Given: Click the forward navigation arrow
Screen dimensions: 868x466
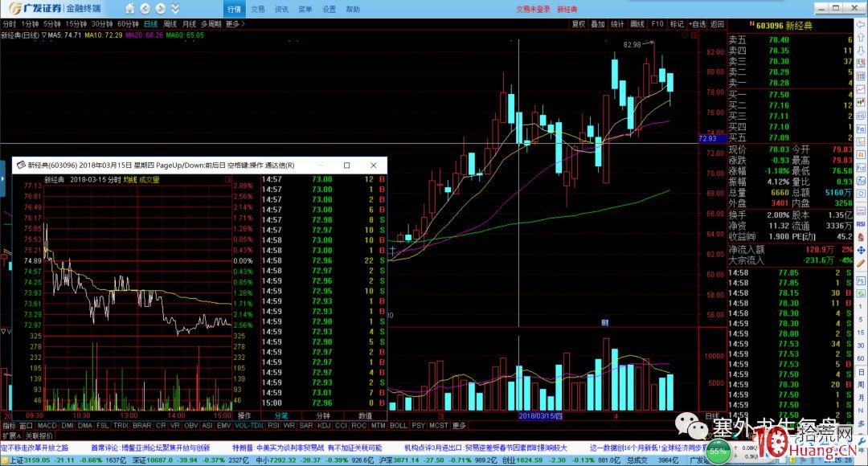Looking at the screenshot, I should pos(161,8).
